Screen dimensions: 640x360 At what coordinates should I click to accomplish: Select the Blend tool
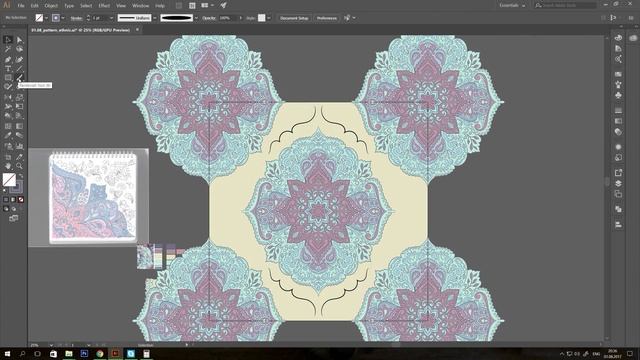tap(19, 136)
